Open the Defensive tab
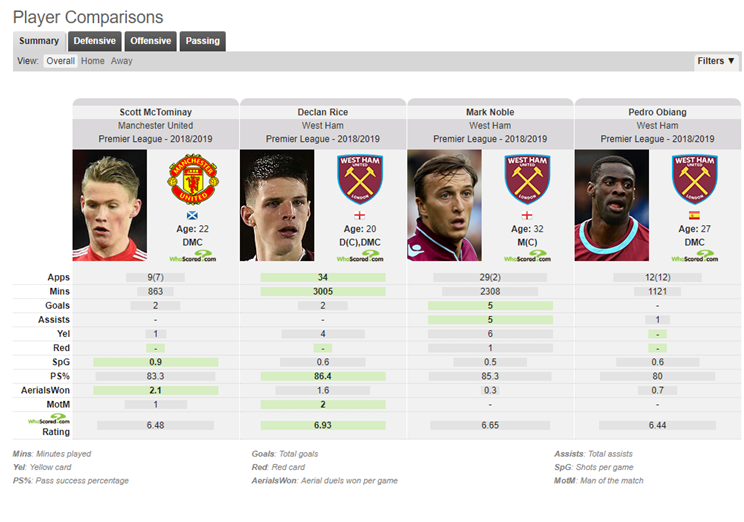This screenshot has width=744, height=522. [x=95, y=41]
